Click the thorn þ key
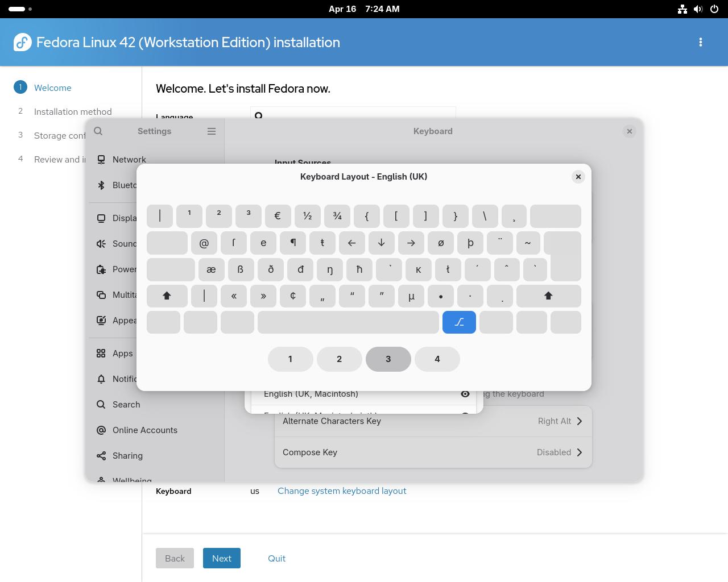This screenshot has height=582, width=728. pyautogui.click(x=470, y=243)
